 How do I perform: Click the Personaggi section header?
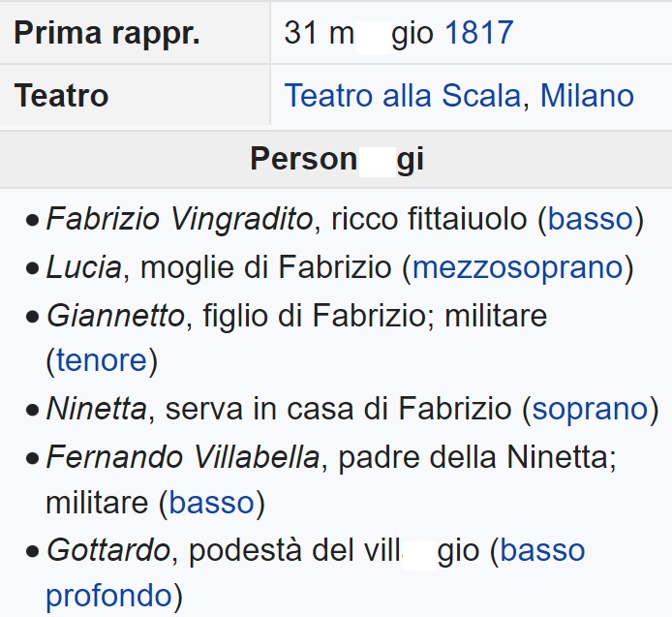tap(336, 159)
